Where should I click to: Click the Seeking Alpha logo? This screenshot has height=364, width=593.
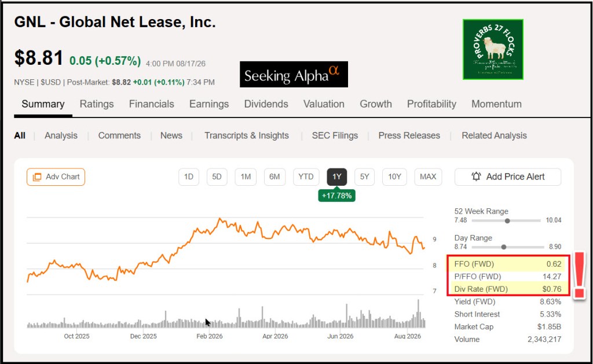pyautogui.click(x=294, y=75)
